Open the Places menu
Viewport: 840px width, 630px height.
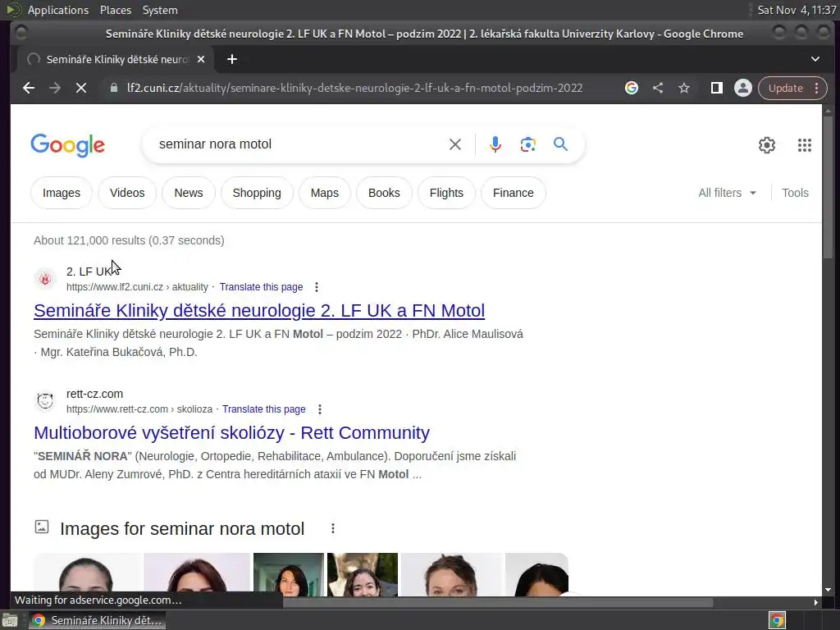(115, 10)
